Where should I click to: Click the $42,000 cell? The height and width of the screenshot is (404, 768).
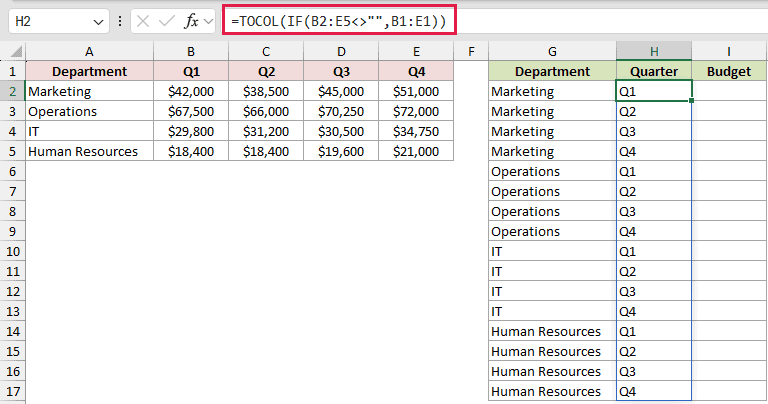coord(191,92)
